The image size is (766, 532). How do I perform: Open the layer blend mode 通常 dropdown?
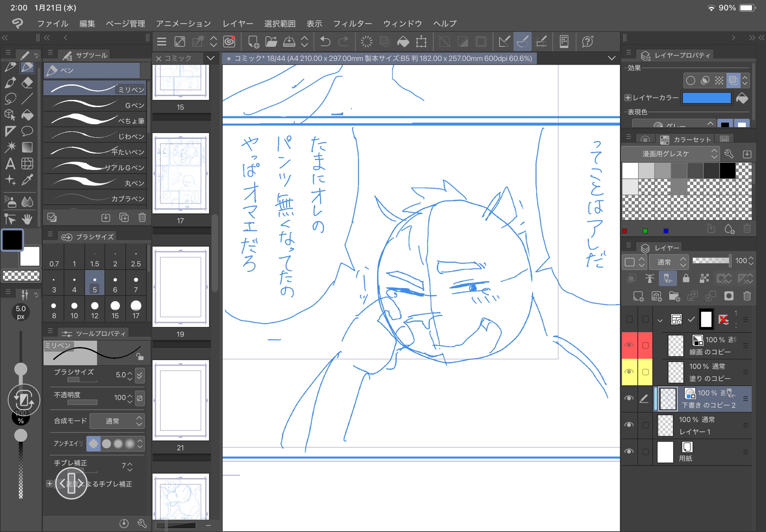pos(669,262)
